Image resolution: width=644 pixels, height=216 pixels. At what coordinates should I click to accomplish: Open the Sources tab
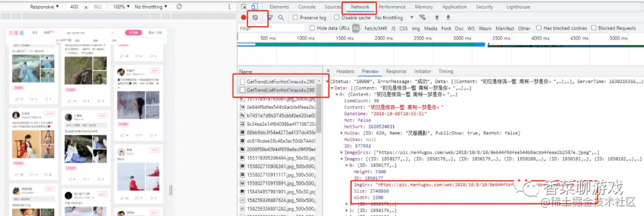coord(333,7)
